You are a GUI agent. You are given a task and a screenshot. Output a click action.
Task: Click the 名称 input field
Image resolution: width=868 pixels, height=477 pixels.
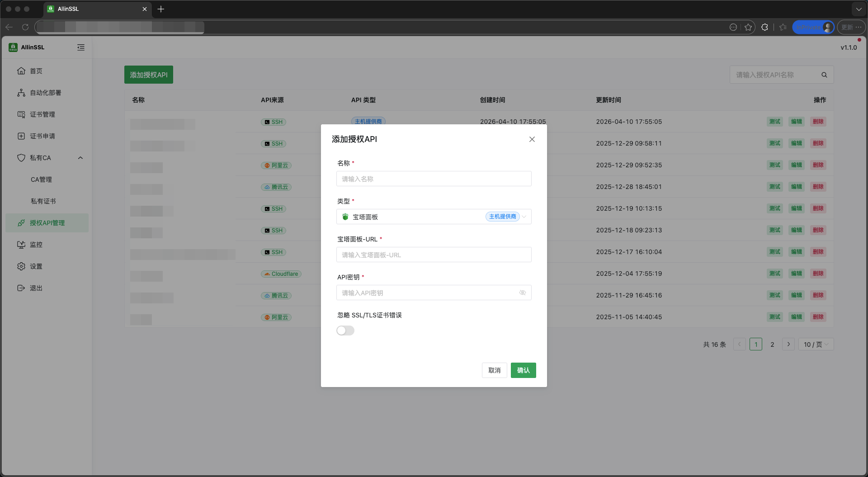coord(434,179)
